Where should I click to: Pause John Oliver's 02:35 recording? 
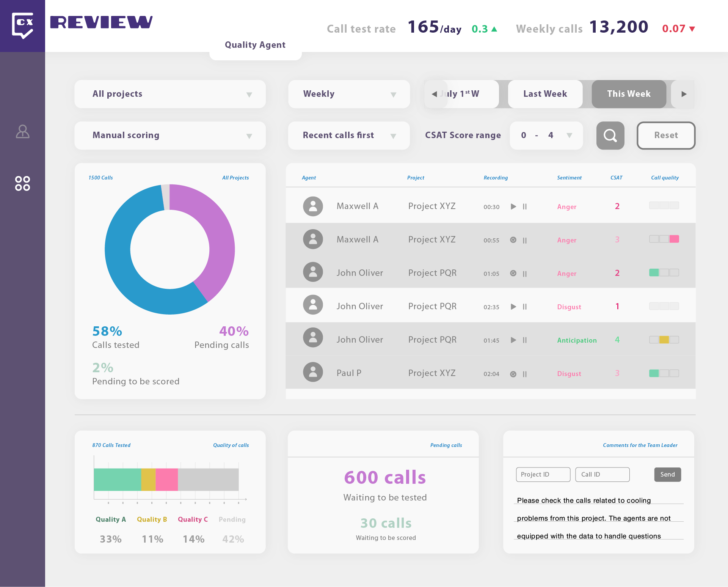click(525, 307)
